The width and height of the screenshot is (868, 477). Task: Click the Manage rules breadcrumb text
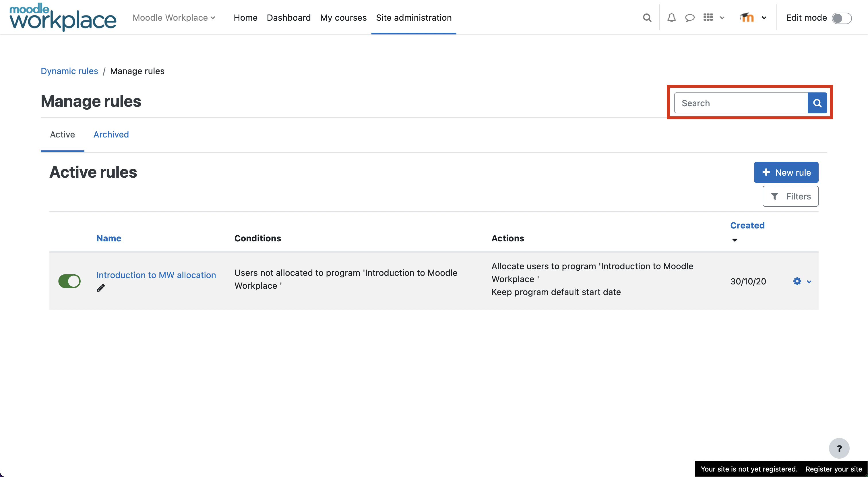[x=137, y=71]
